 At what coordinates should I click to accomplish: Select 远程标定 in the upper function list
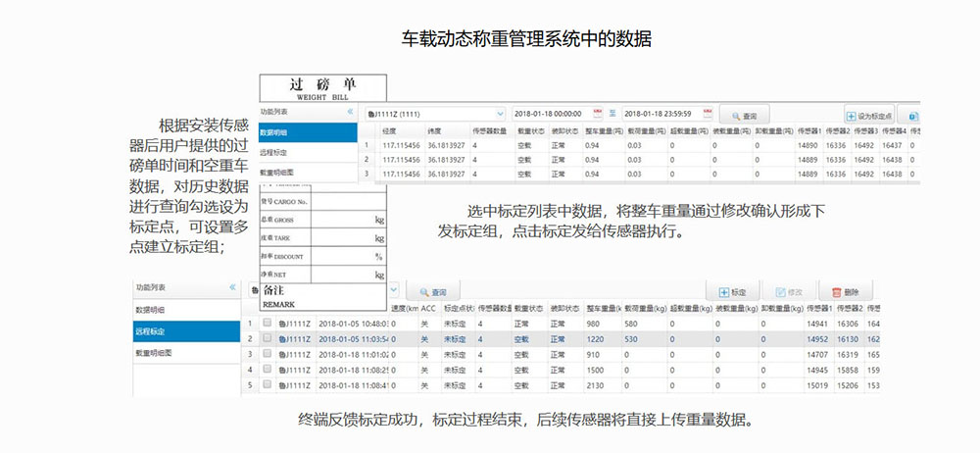coord(308,153)
